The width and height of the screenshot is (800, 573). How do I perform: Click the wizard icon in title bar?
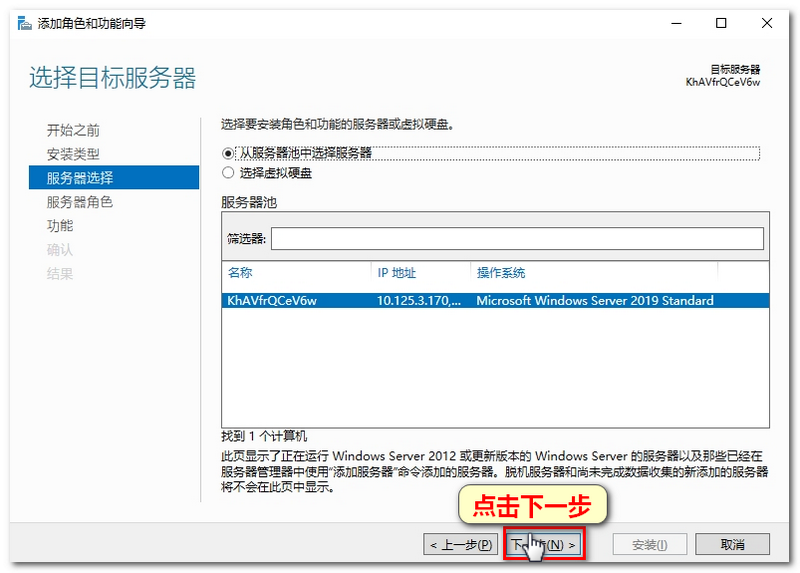point(23,23)
